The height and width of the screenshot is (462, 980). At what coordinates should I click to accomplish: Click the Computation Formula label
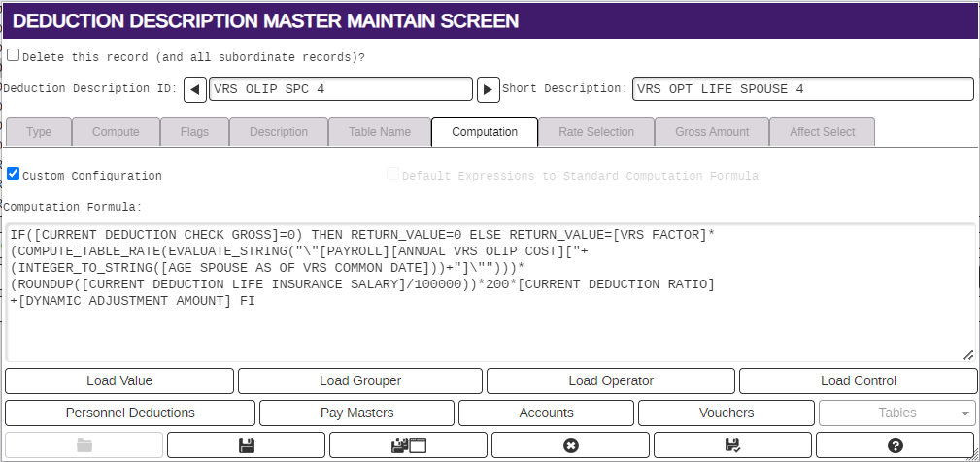[x=73, y=208]
